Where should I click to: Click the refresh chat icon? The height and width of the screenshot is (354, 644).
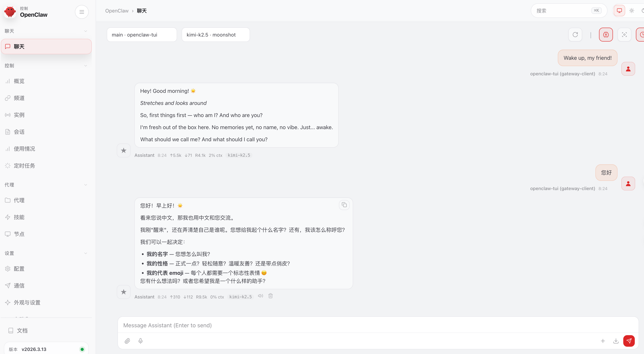click(x=575, y=35)
